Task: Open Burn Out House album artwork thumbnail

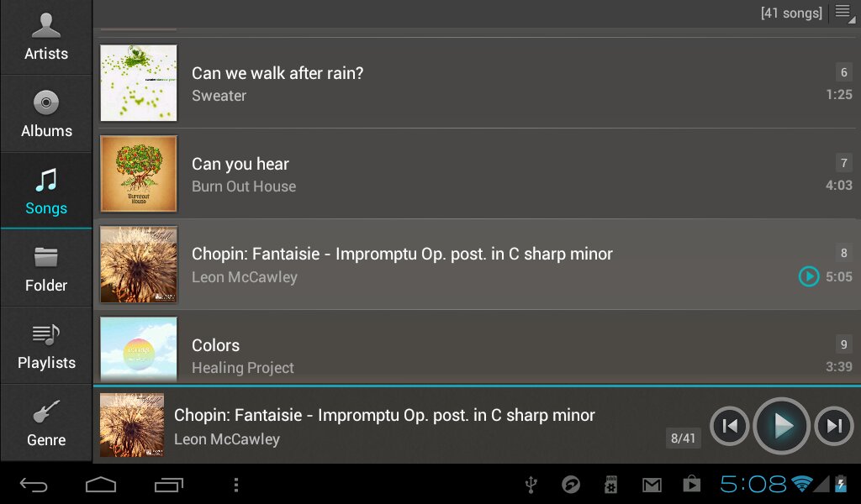Action: coord(139,174)
